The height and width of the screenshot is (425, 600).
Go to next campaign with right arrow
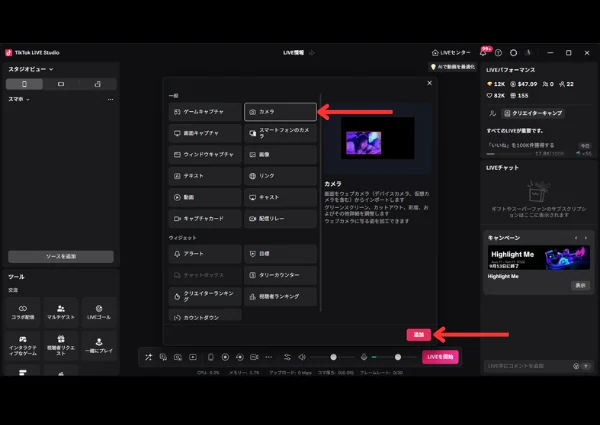tap(586, 238)
